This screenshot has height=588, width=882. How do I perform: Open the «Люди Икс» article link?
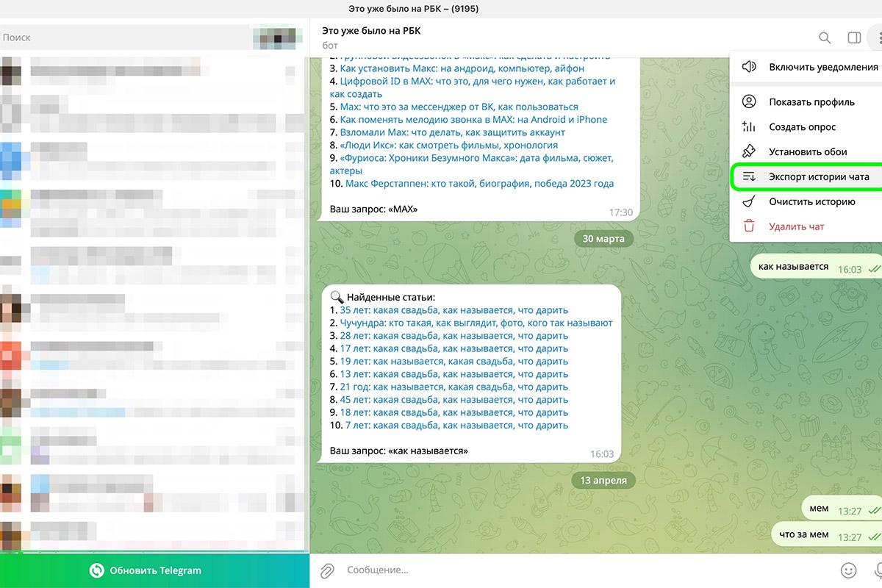(x=448, y=145)
